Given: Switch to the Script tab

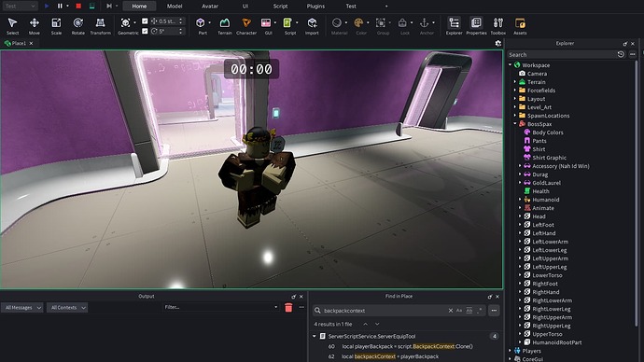Looking at the screenshot, I should 281,6.
